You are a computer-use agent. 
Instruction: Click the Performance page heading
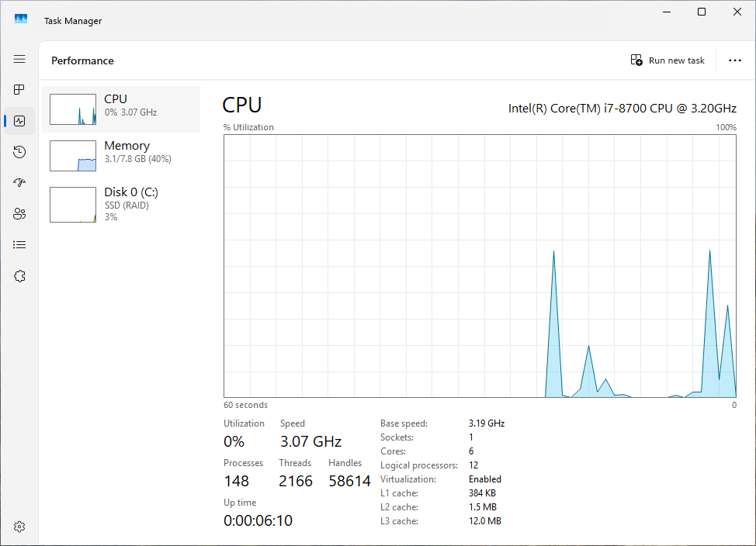click(82, 60)
